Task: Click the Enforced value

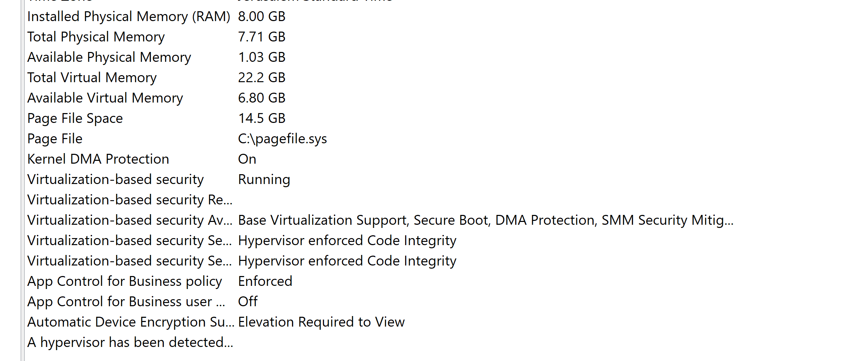Action: [265, 281]
